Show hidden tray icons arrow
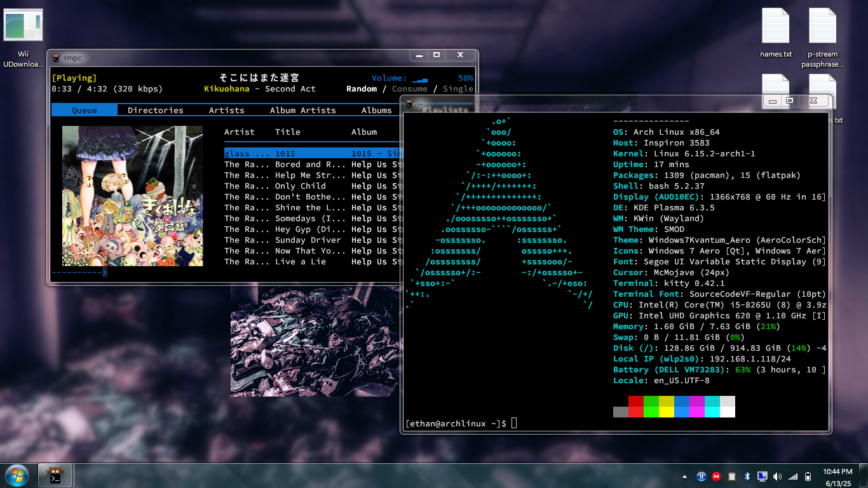868x488 pixels. (x=684, y=477)
